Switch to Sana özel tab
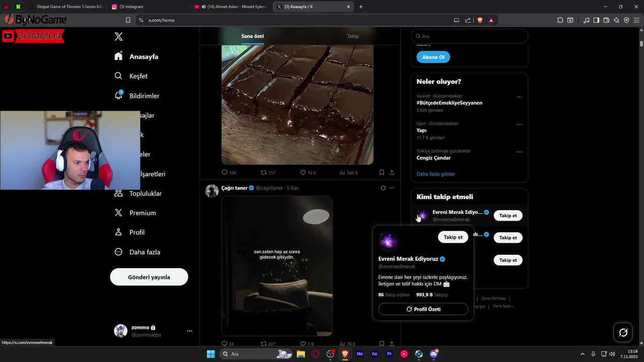 pos(253,36)
